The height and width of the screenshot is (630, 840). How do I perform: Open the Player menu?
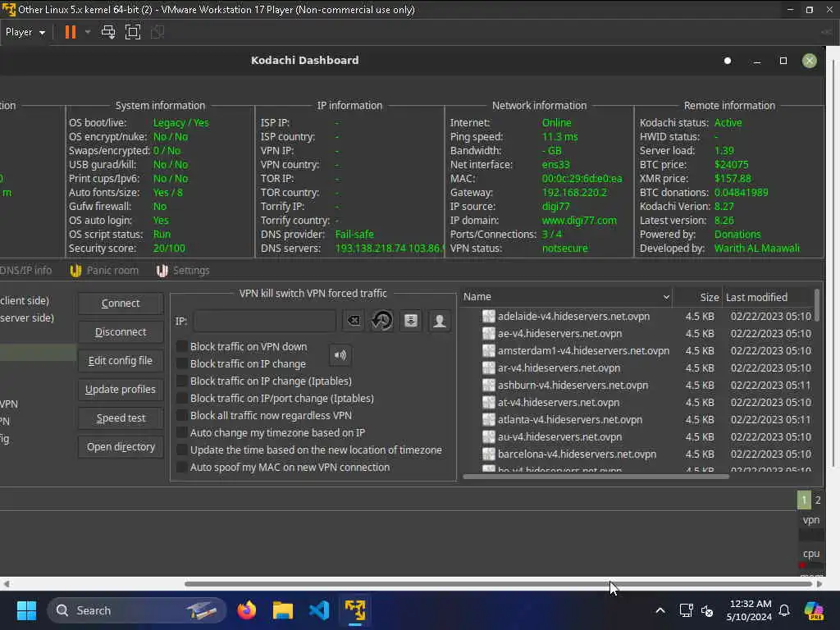(25, 32)
